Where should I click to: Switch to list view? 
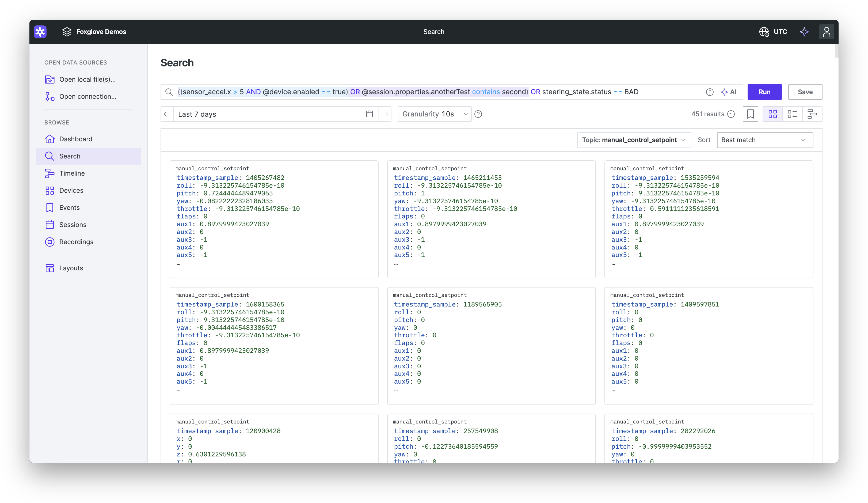click(x=792, y=114)
